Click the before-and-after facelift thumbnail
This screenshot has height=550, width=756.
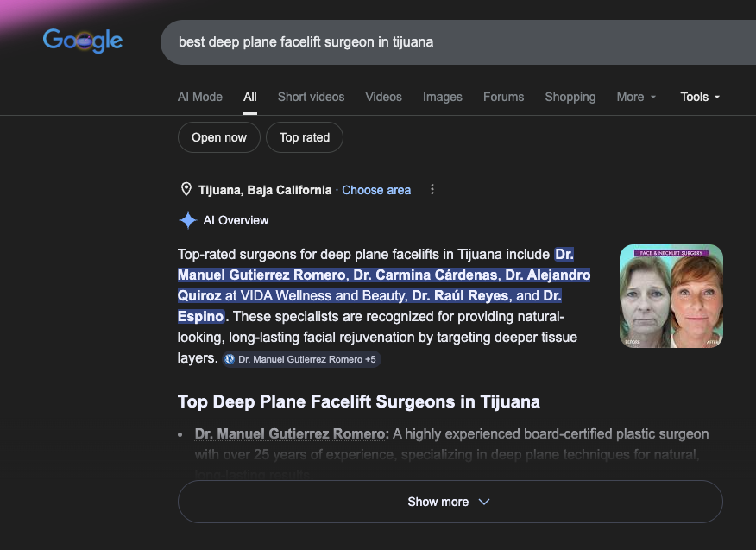[671, 296]
